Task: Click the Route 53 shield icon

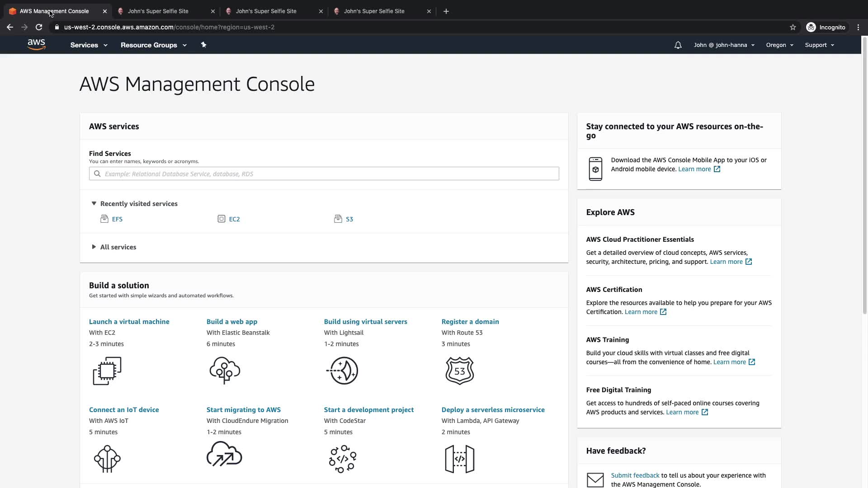Action: coord(459,371)
